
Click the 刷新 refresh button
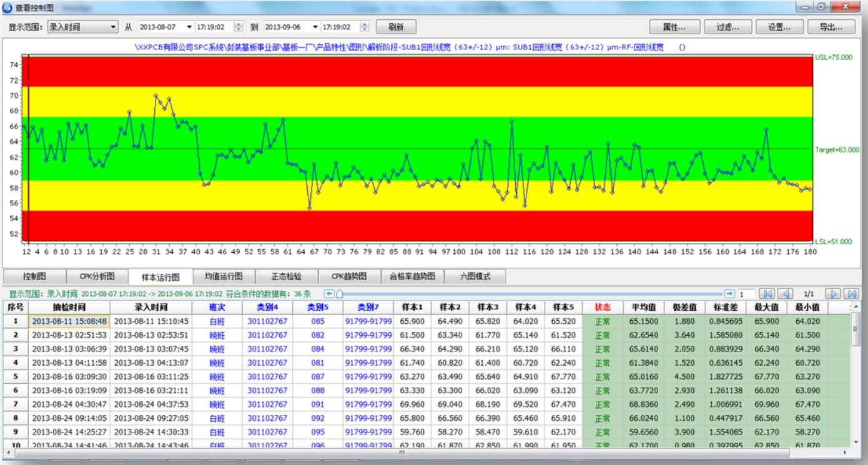(x=396, y=27)
